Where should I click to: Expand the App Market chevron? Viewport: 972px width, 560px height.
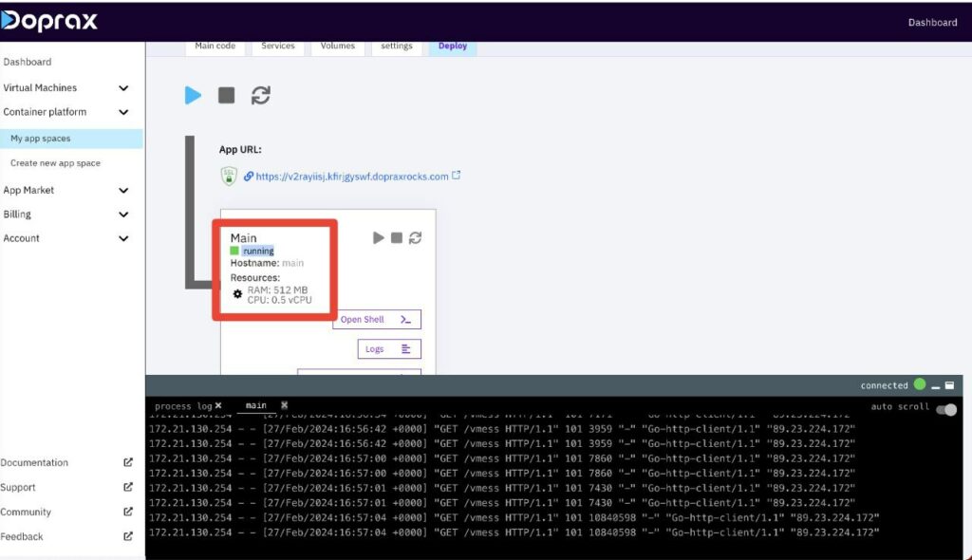pyautogui.click(x=123, y=191)
